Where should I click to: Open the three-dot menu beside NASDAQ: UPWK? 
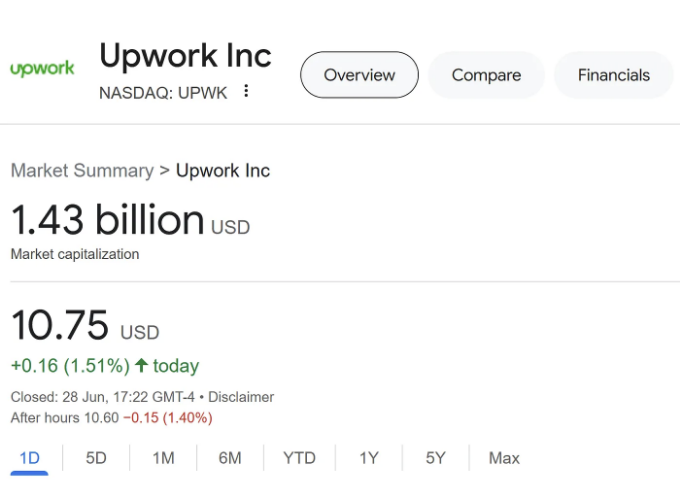pos(246,91)
